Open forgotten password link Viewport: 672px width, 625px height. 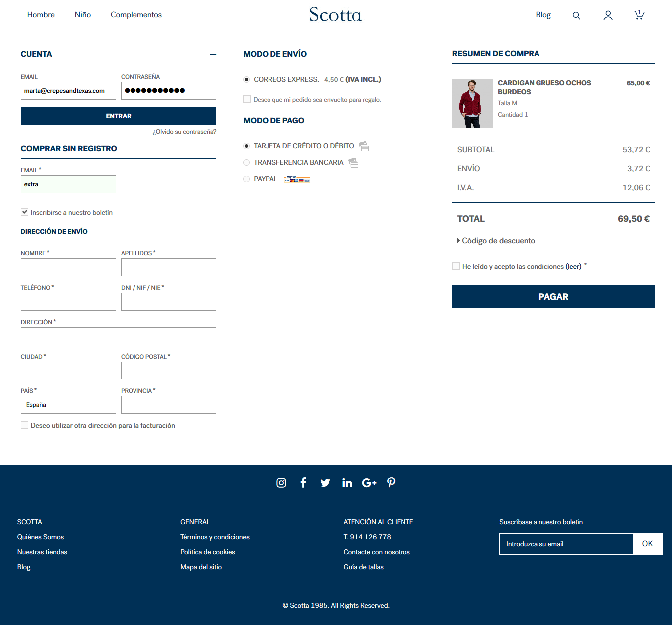click(184, 132)
